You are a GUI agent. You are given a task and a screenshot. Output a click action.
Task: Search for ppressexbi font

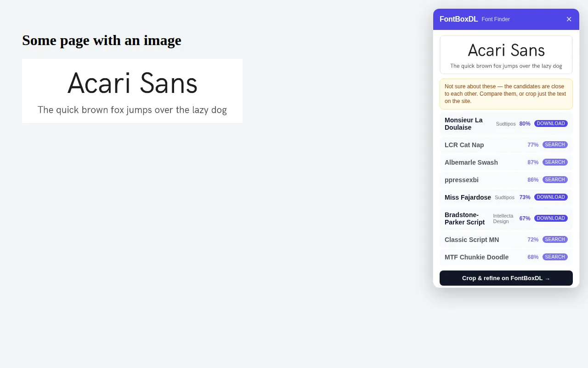(x=555, y=180)
